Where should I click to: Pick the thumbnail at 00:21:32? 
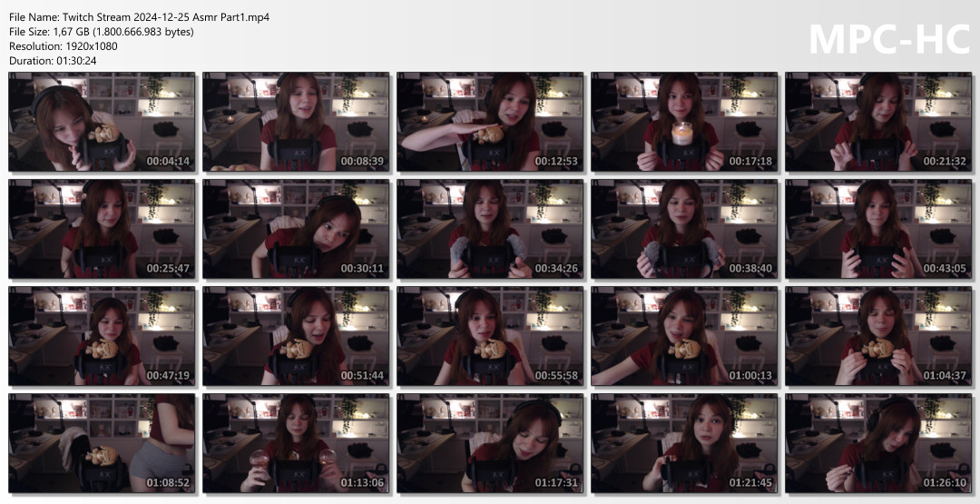tap(878, 123)
